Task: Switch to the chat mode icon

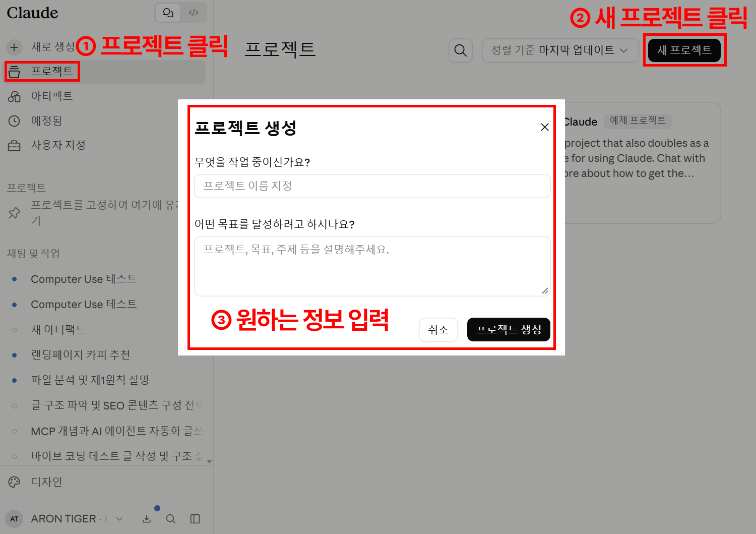Action: (x=168, y=13)
